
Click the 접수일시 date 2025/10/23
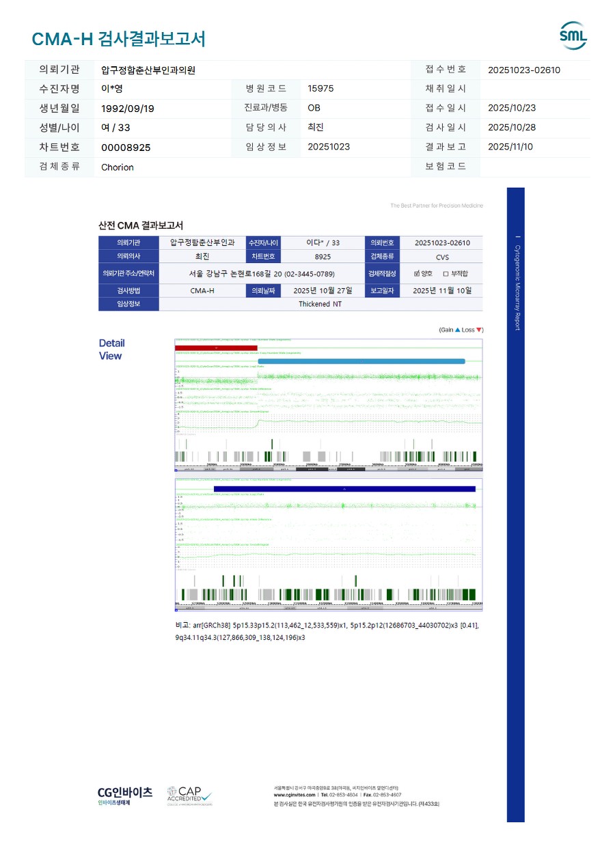[x=512, y=108]
